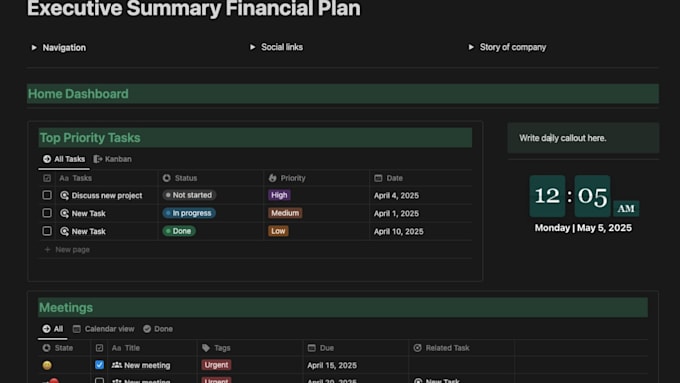Viewport: 680px width, 383px height.
Task: Check the box for the Done New Task
Action: click(x=47, y=231)
